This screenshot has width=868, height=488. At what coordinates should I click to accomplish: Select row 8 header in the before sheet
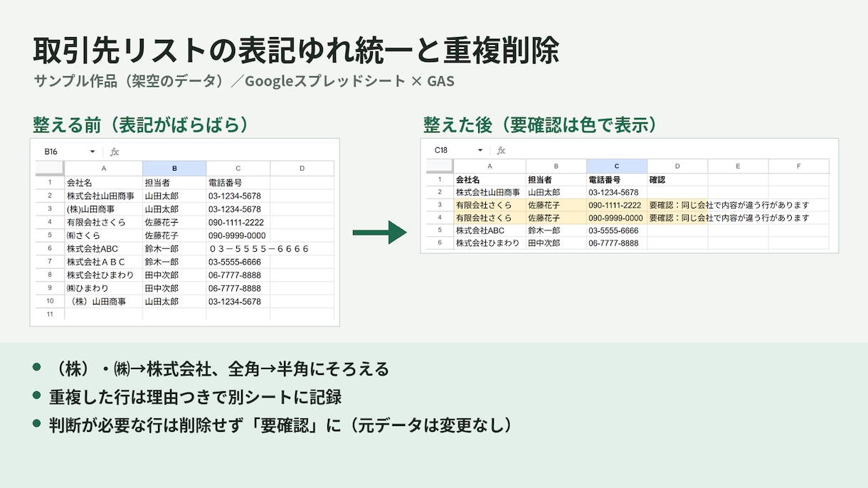coord(50,275)
